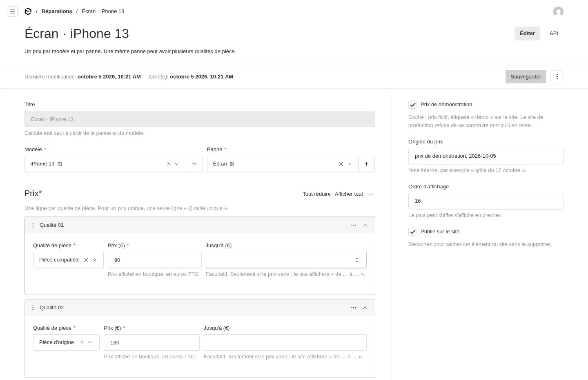
Task: Focus the Prix field containing 90
Action: [x=155, y=260]
